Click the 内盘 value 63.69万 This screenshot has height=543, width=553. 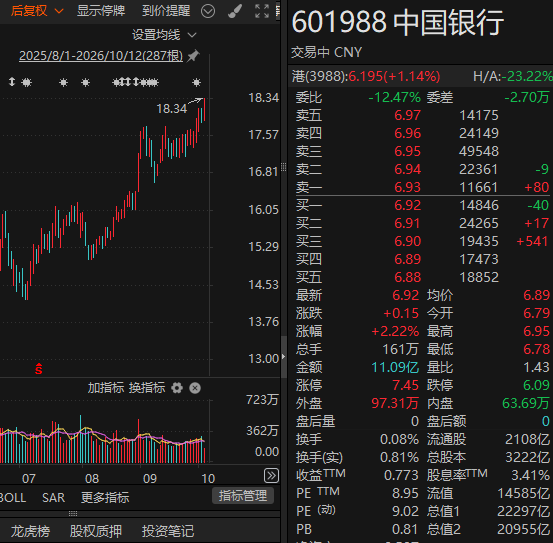click(x=526, y=403)
